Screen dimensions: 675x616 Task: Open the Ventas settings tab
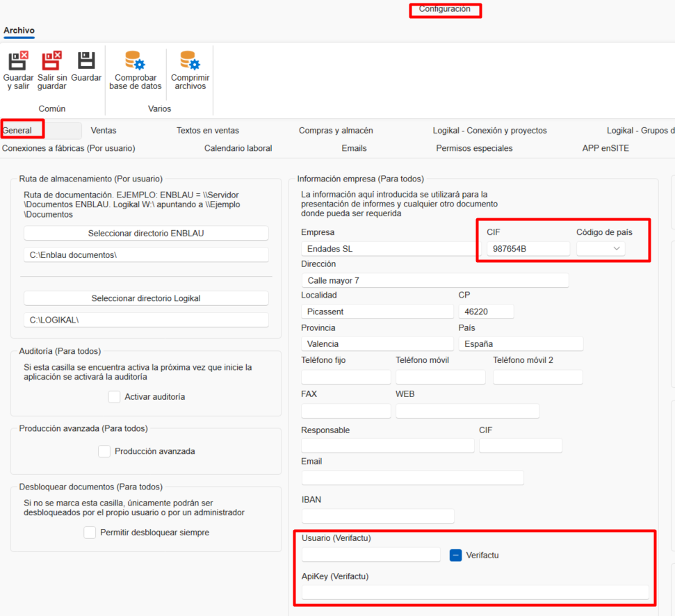pyautogui.click(x=105, y=130)
